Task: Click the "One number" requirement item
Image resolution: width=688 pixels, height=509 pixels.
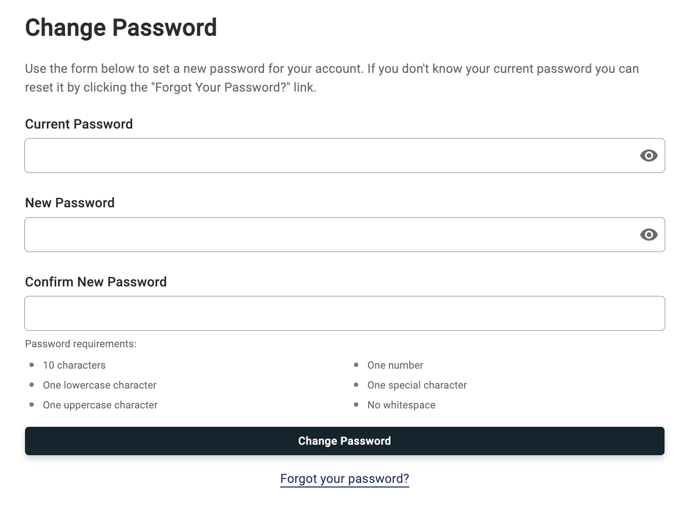Action: tap(395, 365)
